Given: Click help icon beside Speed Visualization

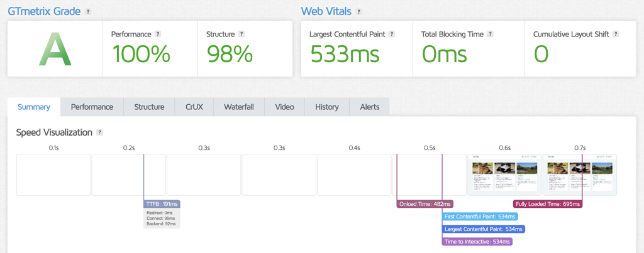Looking at the screenshot, I should [99, 132].
